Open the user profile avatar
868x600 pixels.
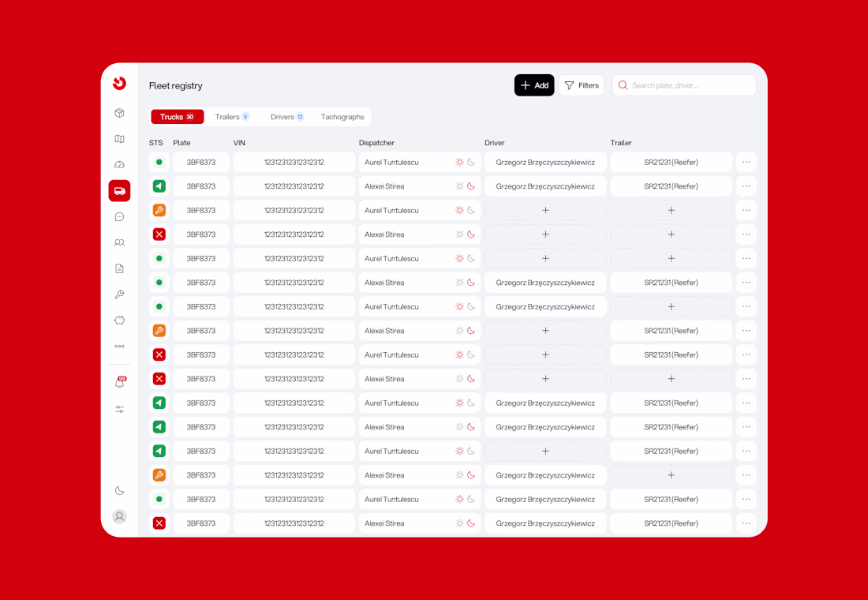point(120,516)
